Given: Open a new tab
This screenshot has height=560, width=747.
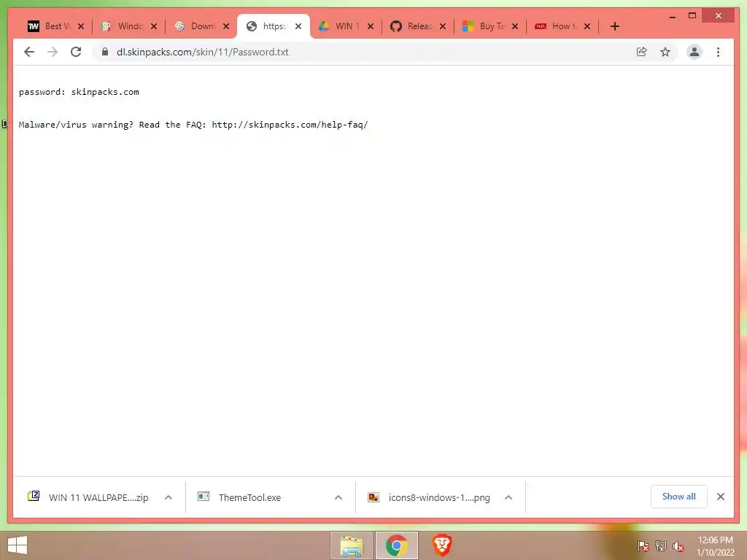Looking at the screenshot, I should point(615,26).
